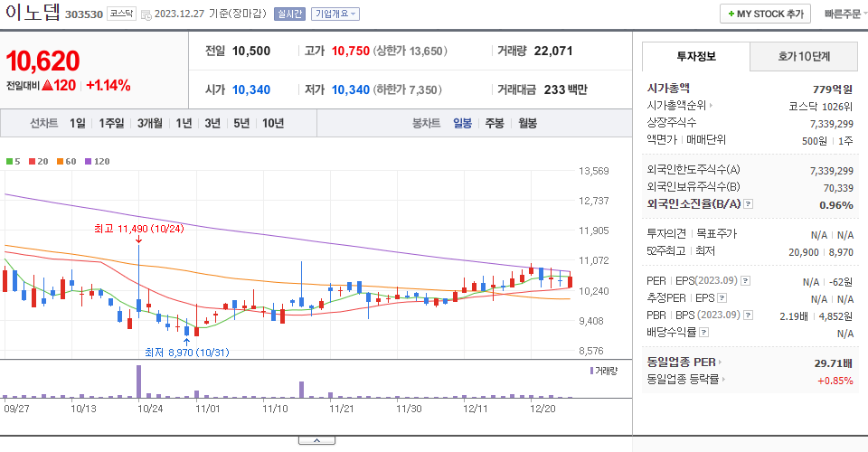868x452 pixels.
Task: Click the 실시간 badge
Action: point(289,14)
